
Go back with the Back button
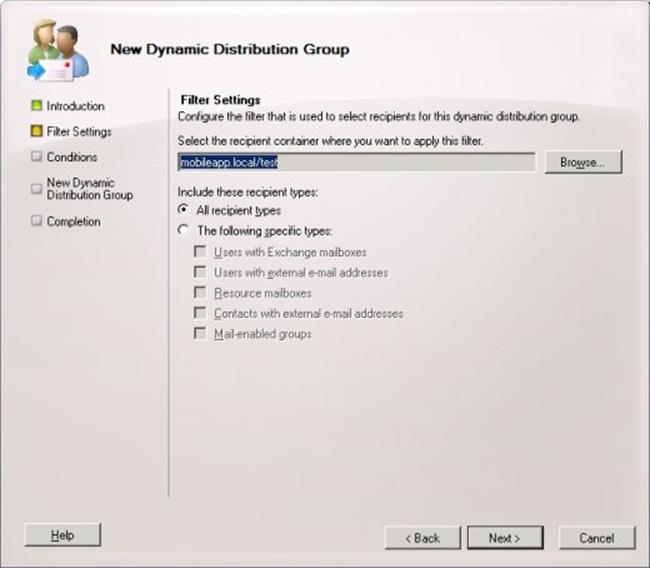click(423, 538)
